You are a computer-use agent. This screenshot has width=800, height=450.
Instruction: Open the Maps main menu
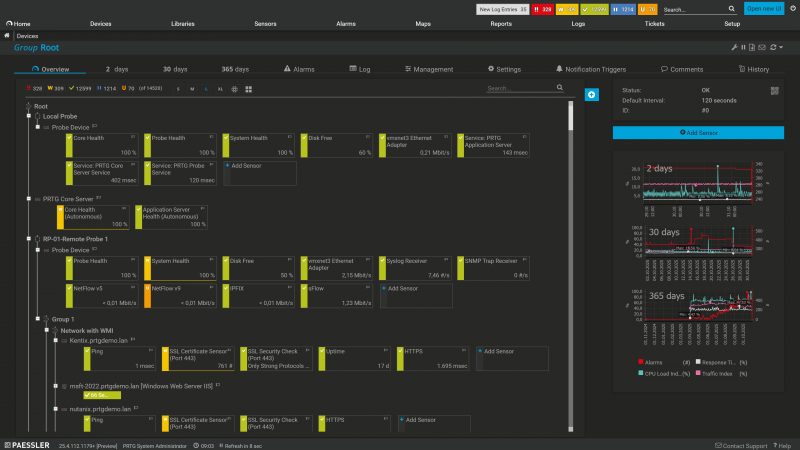point(423,23)
